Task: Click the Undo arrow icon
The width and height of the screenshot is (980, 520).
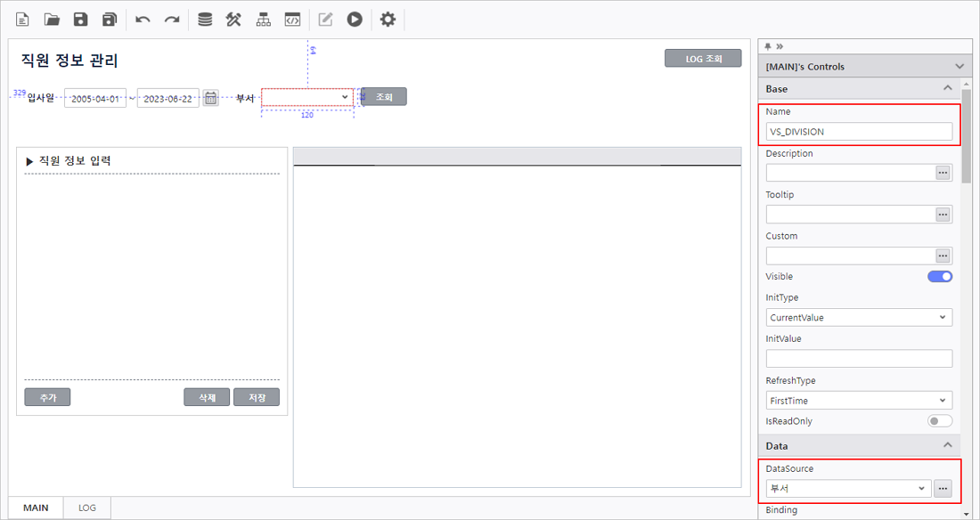Action: [143, 19]
